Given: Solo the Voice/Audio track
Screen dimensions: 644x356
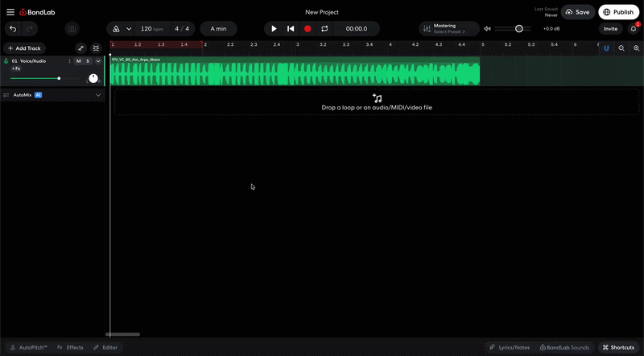Looking at the screenshot, I should [88, 61].
